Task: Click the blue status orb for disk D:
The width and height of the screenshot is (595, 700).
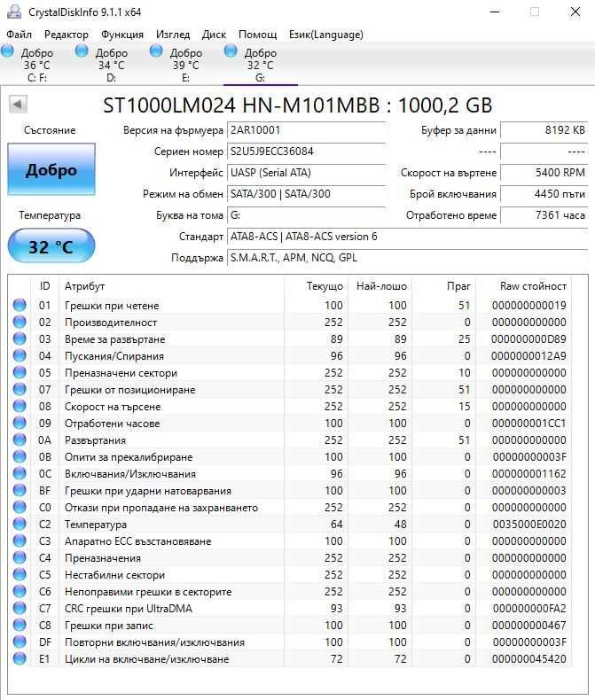Action: tap(82, 51)
